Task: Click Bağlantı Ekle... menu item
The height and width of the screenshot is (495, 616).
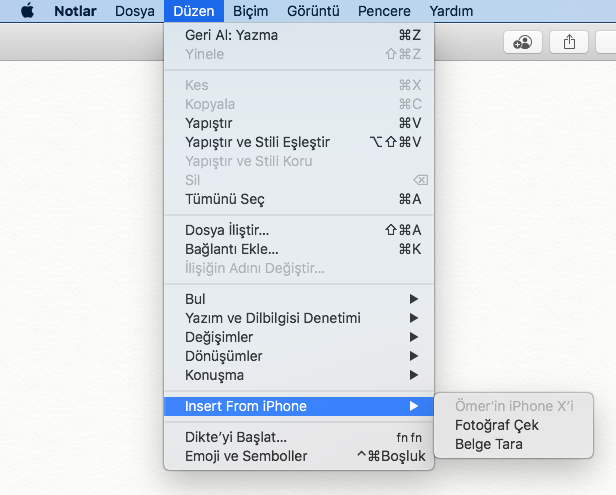Action: [232, 249]
